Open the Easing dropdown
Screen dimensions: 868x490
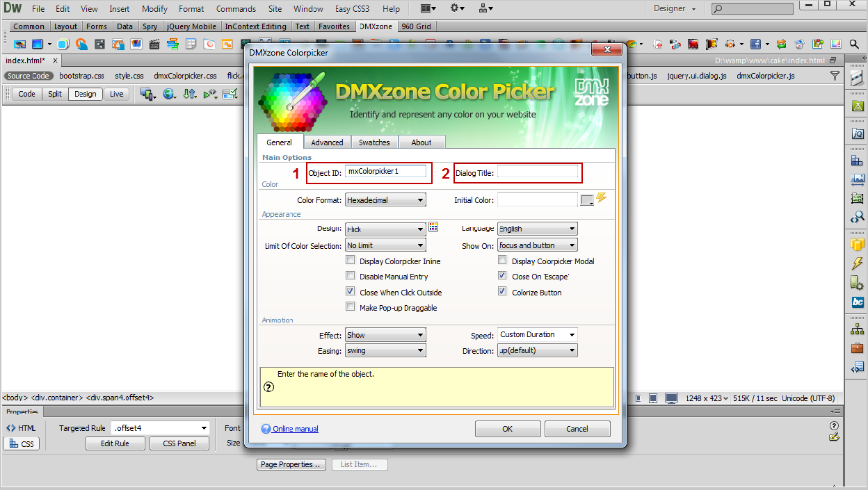385,351
